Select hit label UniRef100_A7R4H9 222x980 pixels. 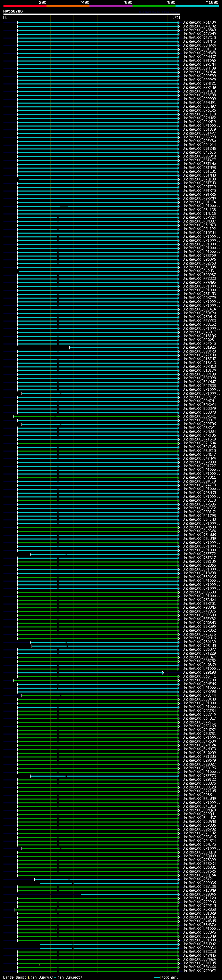199,88
